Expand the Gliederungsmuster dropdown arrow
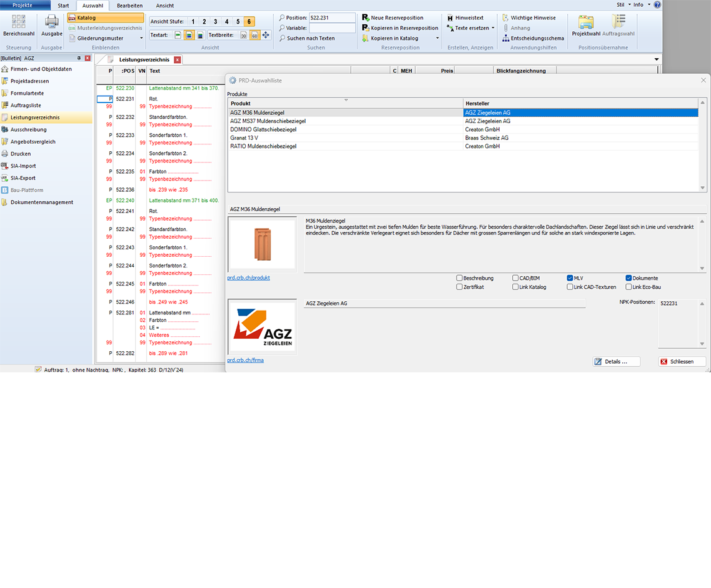711x588 pixels. click(x=141, y=38)
